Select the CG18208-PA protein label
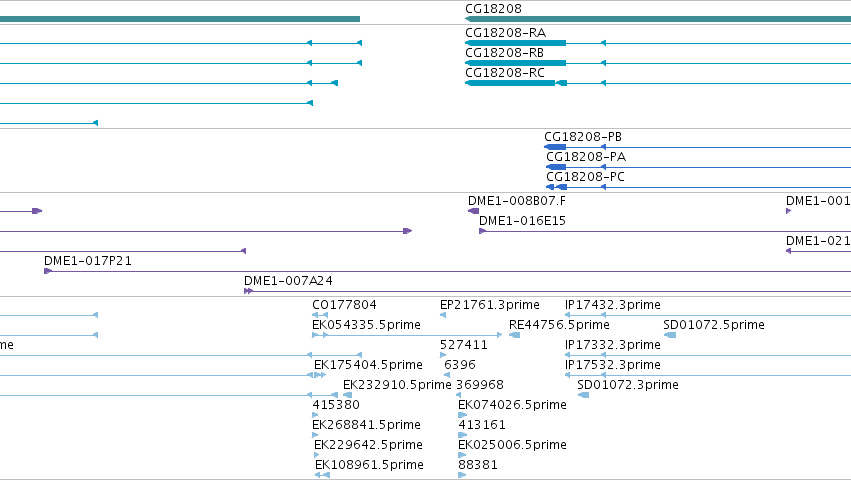The height and width of the screenshot is (480, 851). point(586,157)
